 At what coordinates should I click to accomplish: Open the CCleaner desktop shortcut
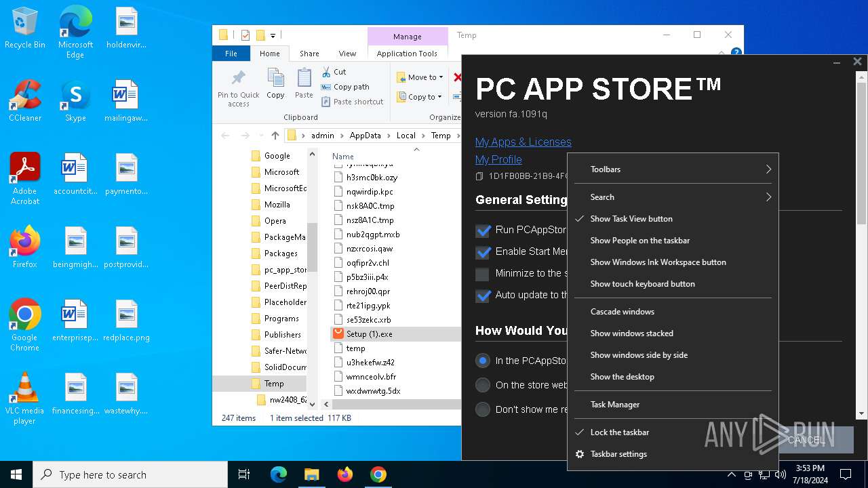click(x=25, y=101)
